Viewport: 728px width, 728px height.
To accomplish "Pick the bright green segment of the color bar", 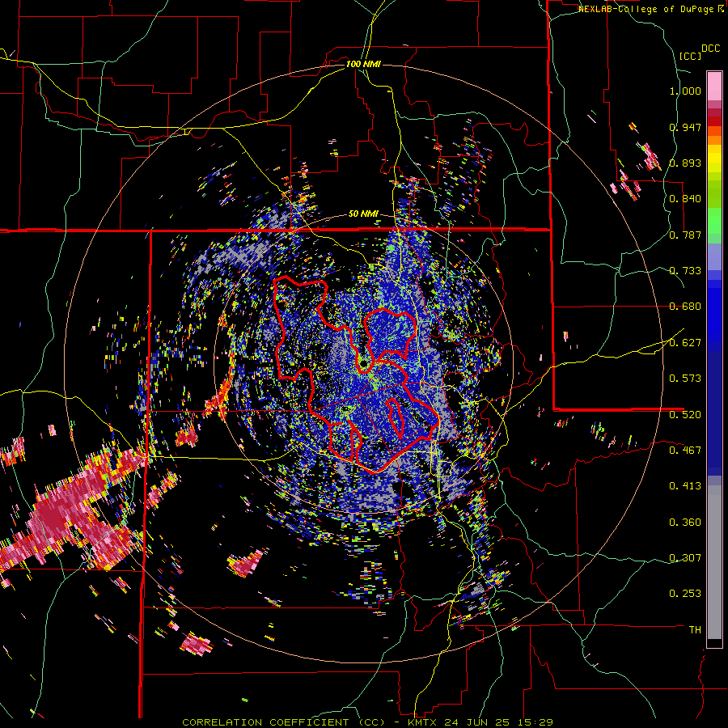I will [x=714, y=221].
